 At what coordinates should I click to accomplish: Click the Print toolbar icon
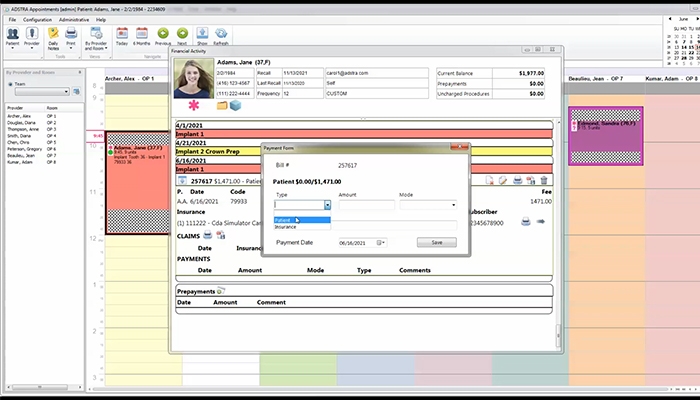pos(71,37)
